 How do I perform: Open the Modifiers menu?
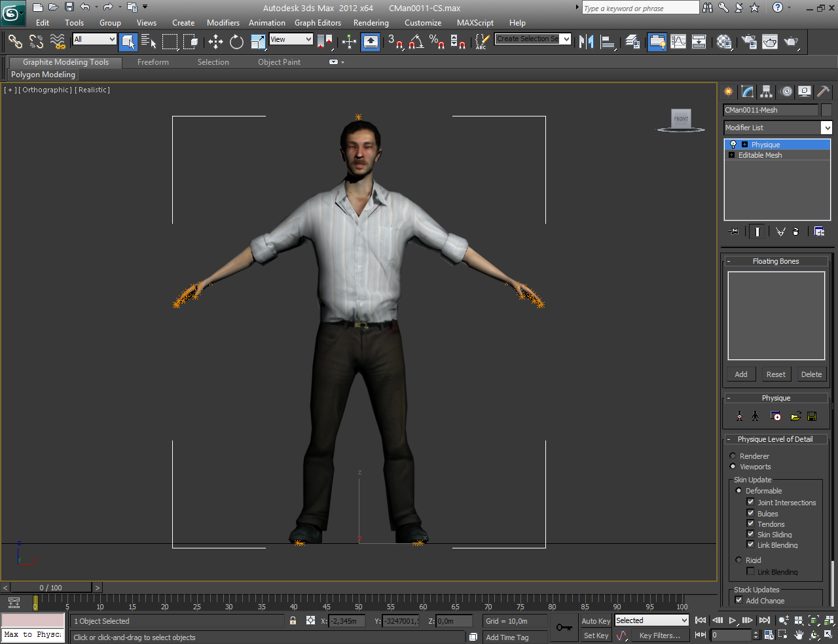click(x=223, y=23)
